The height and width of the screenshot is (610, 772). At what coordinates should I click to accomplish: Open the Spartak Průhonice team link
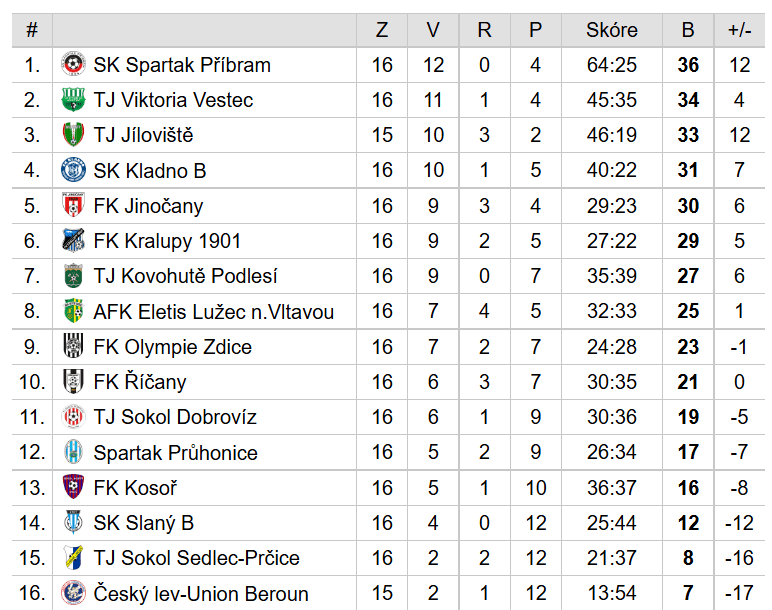(x=175, y=452)
